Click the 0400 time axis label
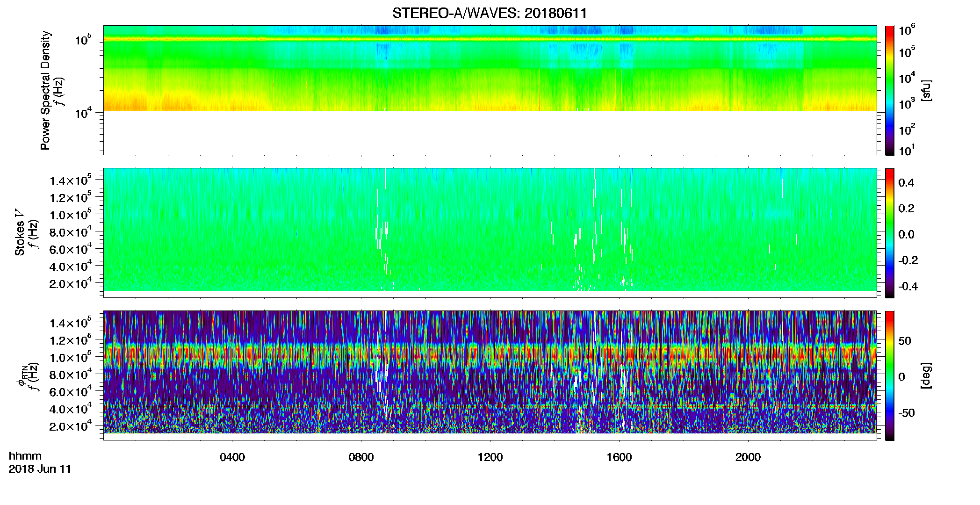 (x=232, y=457)
